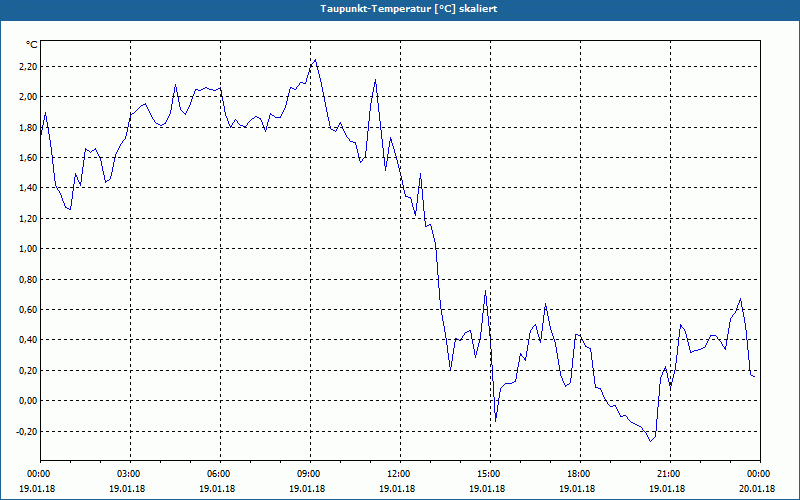This screenshot has width=800, height=500.
Task: Select the -0,20 y-axis label
Action: [26, 432]
